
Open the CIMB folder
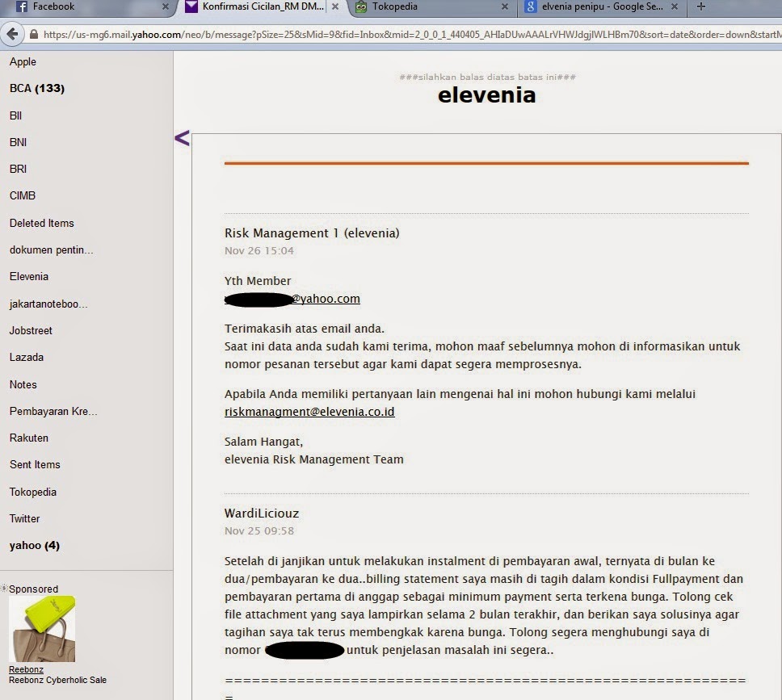tap(23, 195)
